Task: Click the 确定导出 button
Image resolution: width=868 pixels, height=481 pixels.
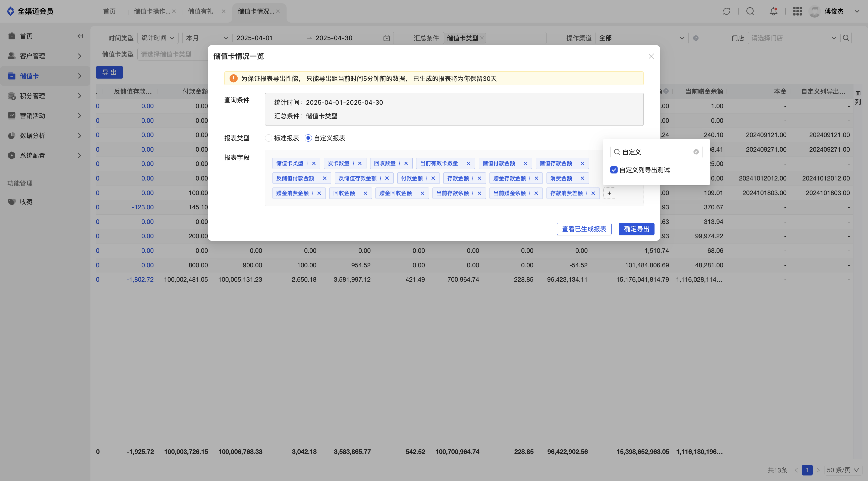Action: (x=636, y=229)
